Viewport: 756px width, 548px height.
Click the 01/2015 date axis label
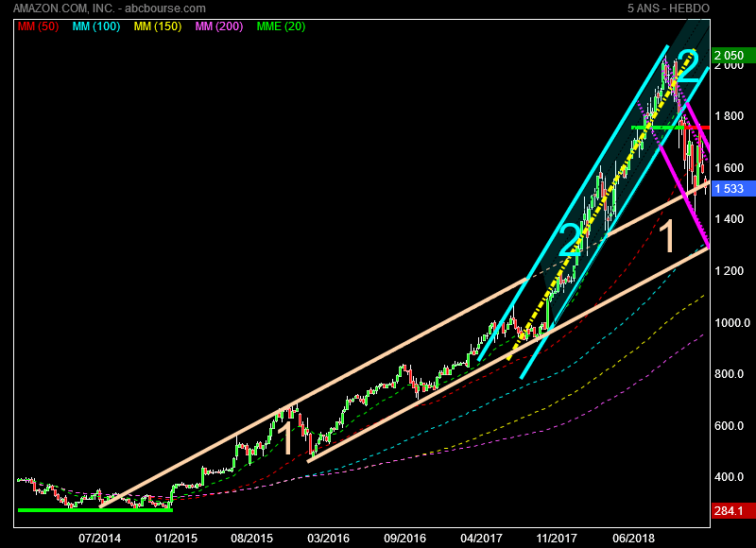(176, 539)
